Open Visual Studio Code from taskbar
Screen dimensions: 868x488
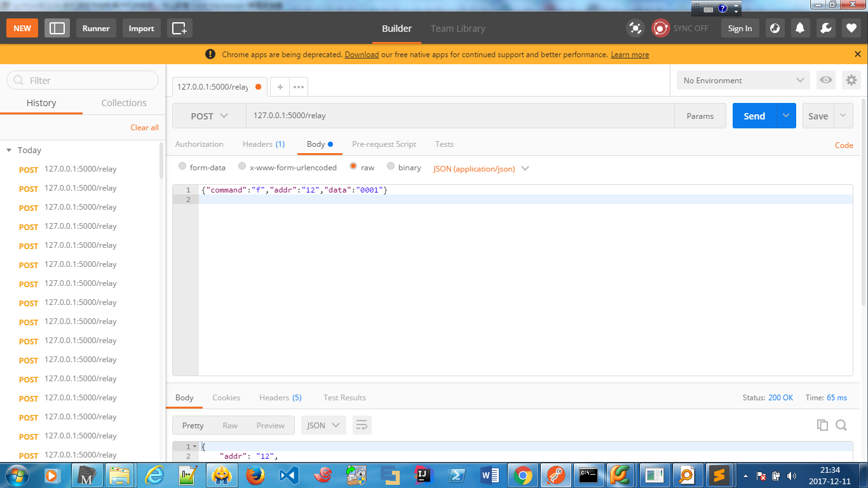[288, 475]
